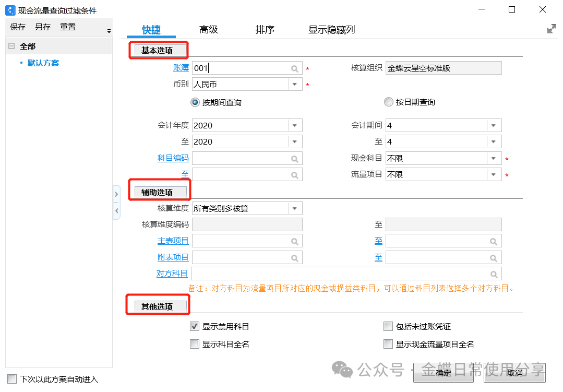Open the toolbar overflow arrow beside 重置
Viewport: 563px width, 392px height.
coord(109,31)
